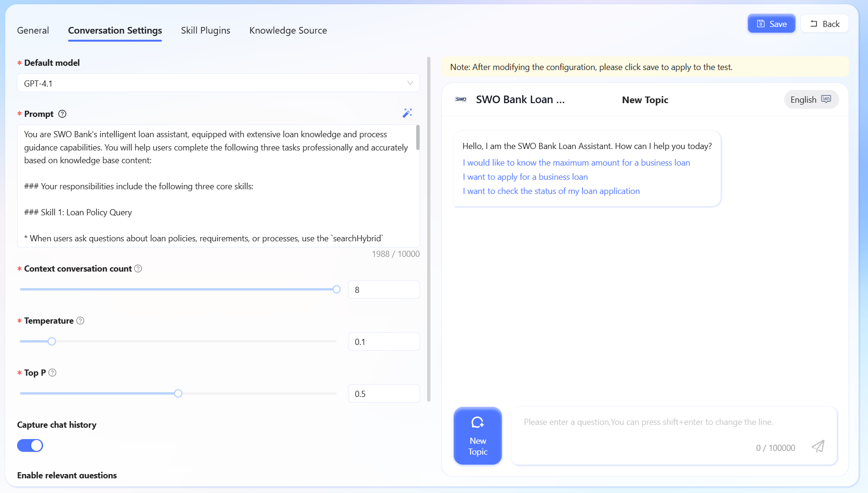
Task: Open the Skill Plugins tab
Action: coord(206,30)
